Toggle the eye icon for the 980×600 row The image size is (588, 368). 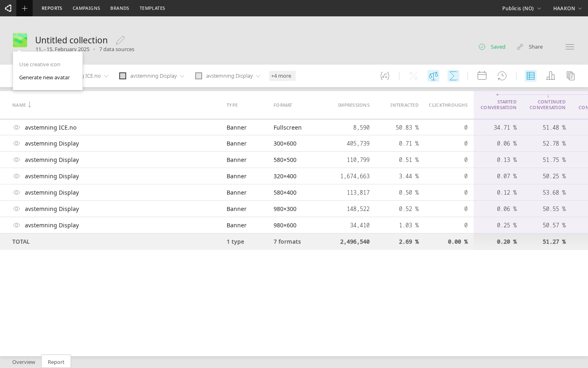pyautogui.click(x=16, y=225)
